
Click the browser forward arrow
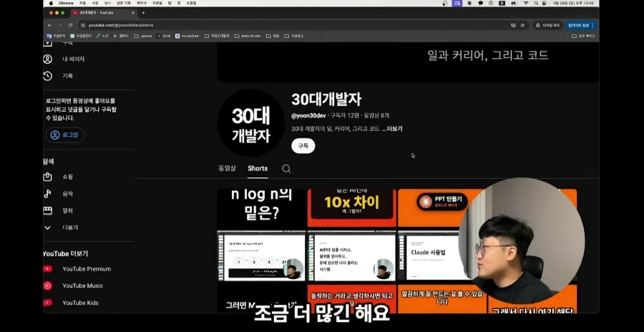60,25
